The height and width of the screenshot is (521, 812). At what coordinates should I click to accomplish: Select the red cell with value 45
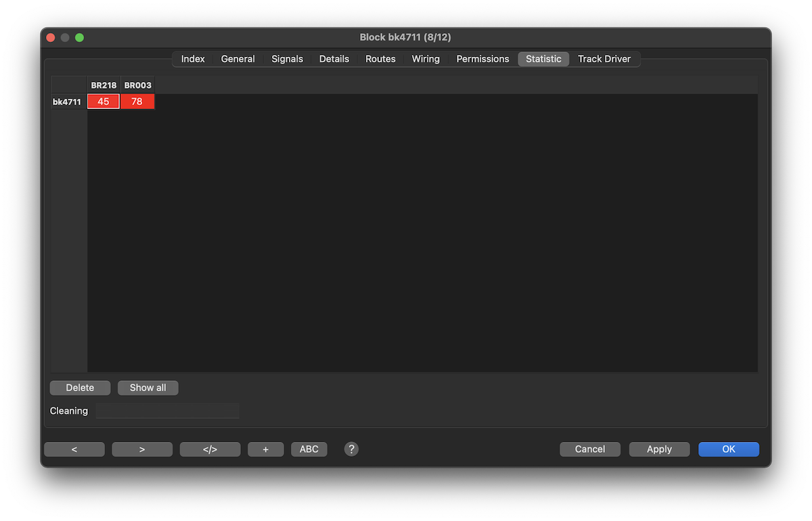tap(104, 101)
